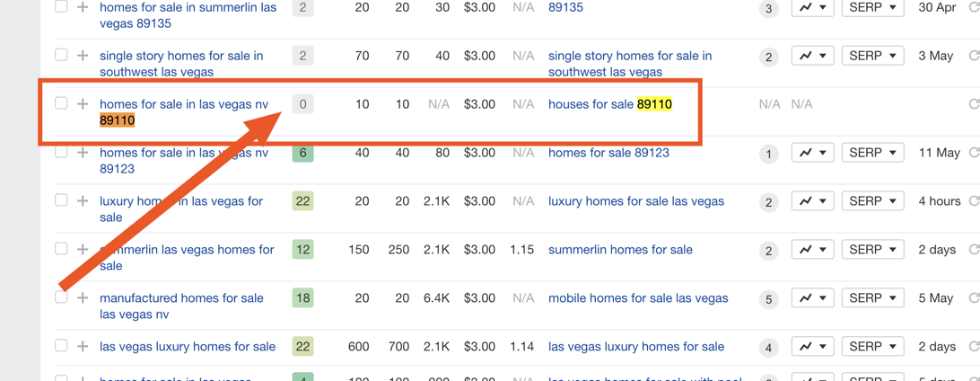Click SERP features count 5 on manufactured homes row
The image size is (980, 381).
click(769, 299)
